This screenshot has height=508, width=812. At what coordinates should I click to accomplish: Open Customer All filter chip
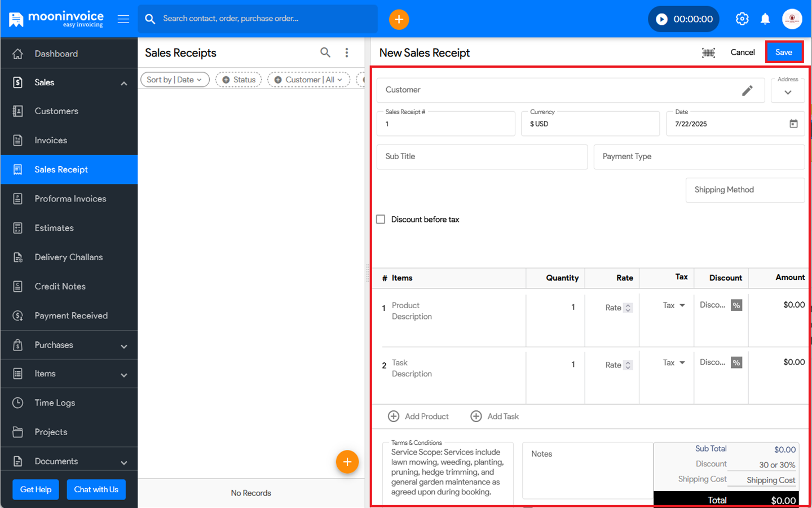[x=308, y=80]
